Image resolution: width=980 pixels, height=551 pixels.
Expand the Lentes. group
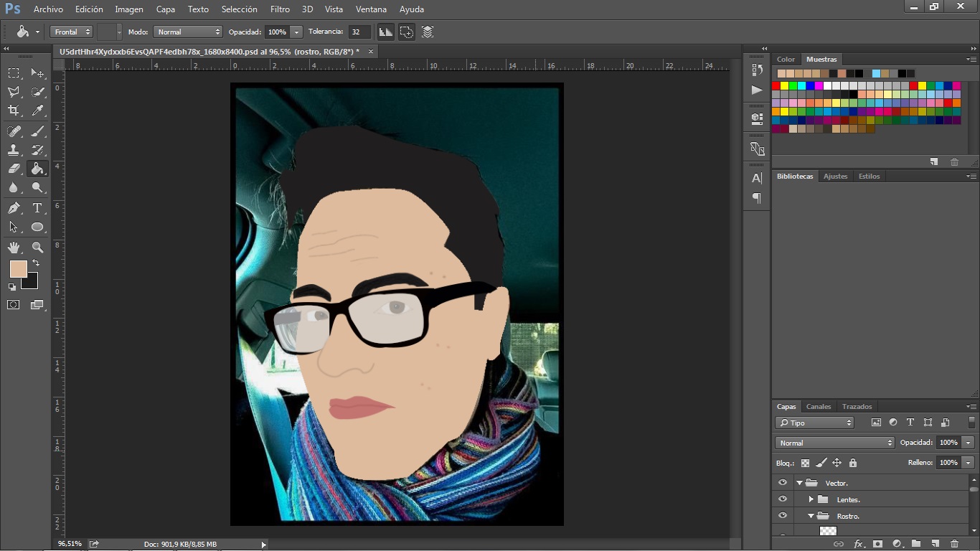(x=811, y=499)
